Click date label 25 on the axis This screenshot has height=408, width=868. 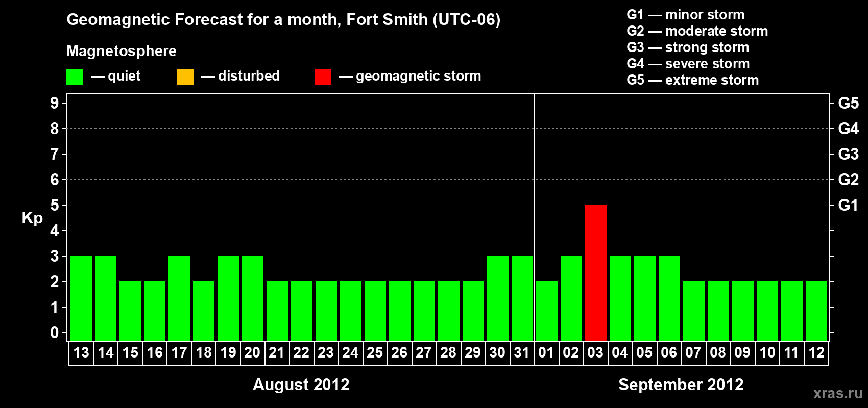(375, 352)
